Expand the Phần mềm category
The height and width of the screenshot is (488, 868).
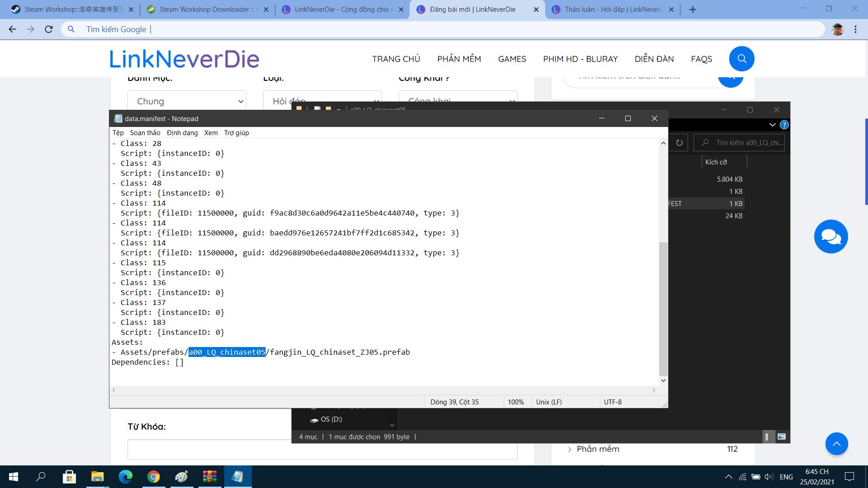tap(570, 449)
